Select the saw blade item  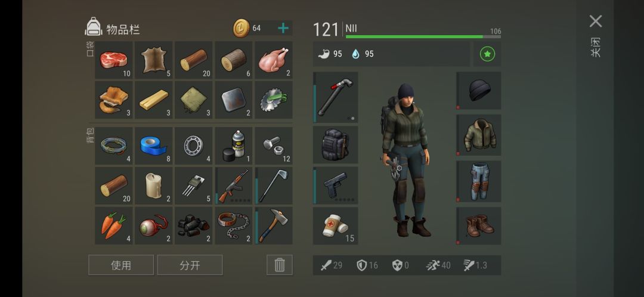(x=274, y=100)
